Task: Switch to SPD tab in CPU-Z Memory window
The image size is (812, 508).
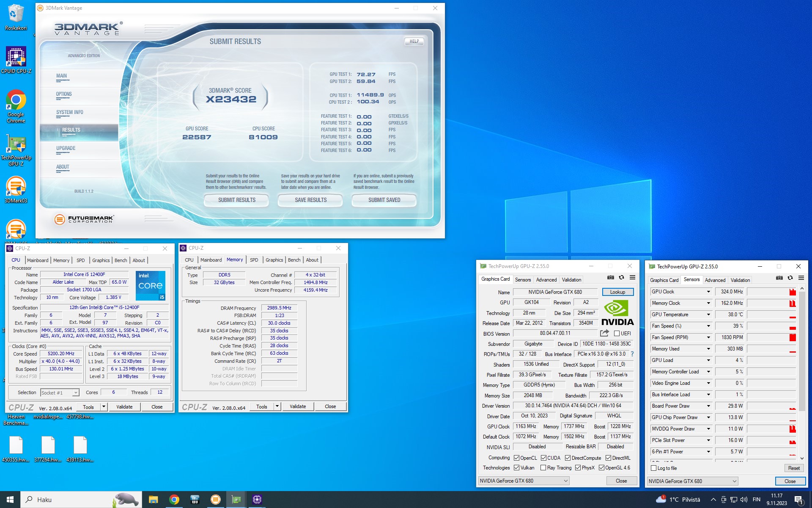Action: pyautogui.click(x=254, y=260)
